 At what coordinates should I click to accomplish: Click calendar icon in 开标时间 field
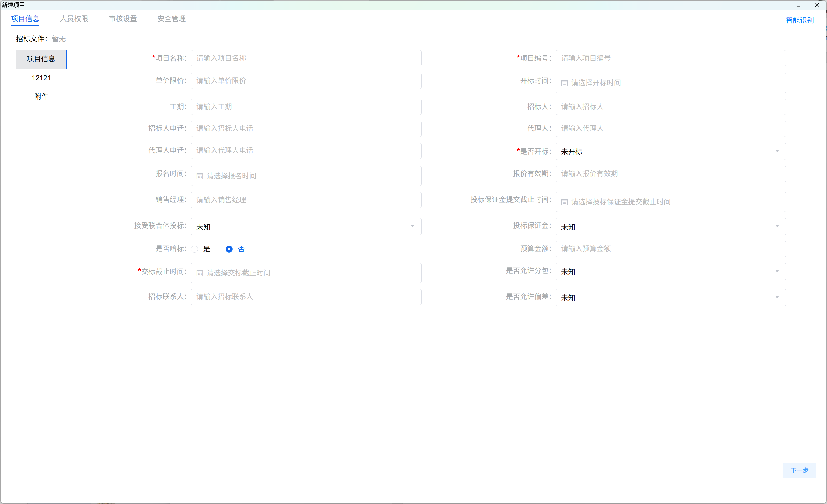click(564, 83)
